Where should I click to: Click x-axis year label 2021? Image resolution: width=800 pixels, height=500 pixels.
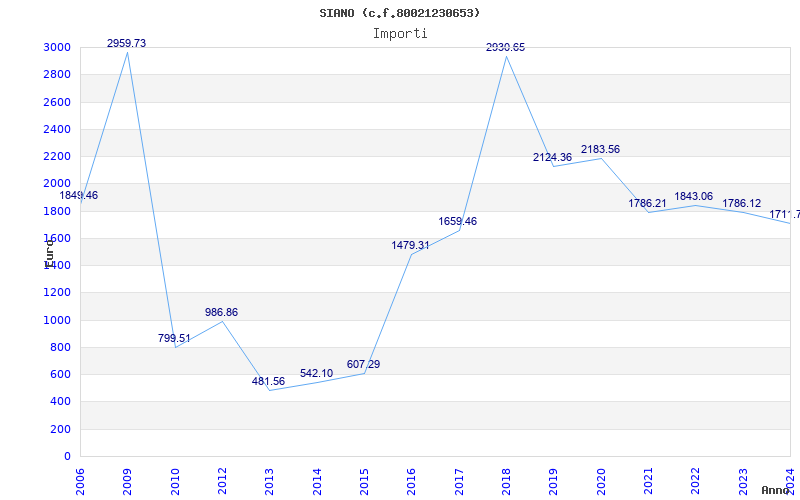[648, 482]
